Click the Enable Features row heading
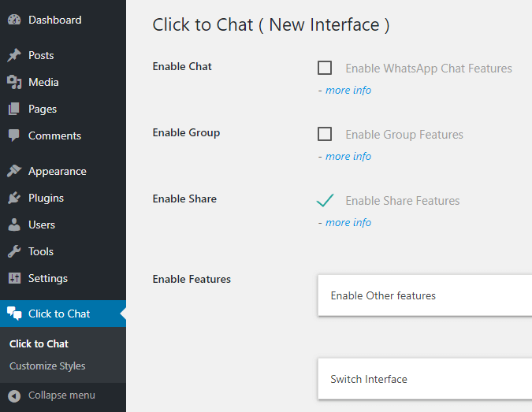 [192, 279]
